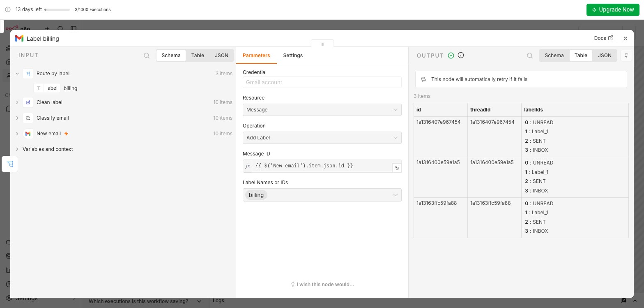
Task: Click the retry icon in the auto-retry notice
Action: click(x=423, y=79)
